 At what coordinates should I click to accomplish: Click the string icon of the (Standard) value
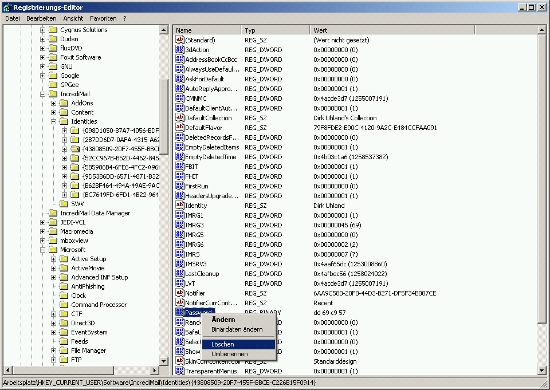point(180,40)
